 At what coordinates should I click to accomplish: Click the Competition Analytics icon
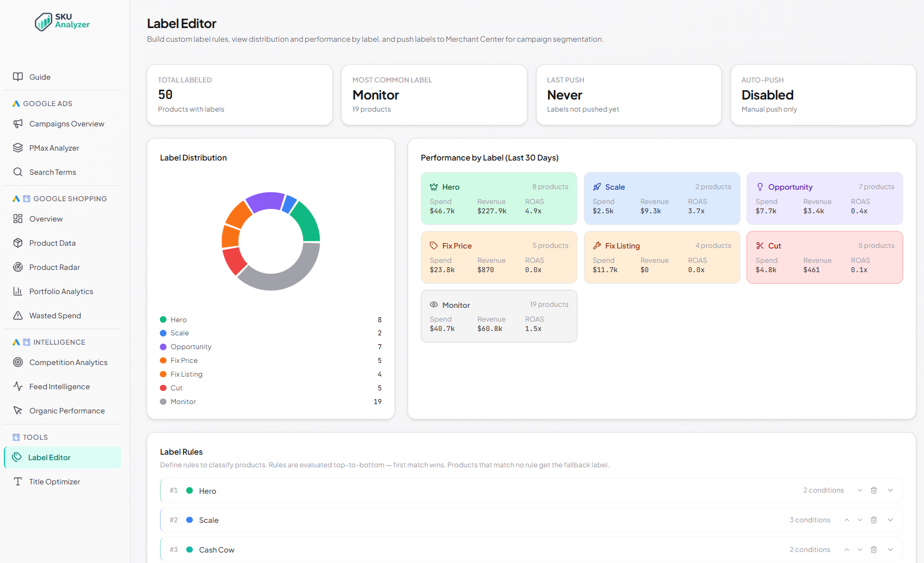point(18,362)
